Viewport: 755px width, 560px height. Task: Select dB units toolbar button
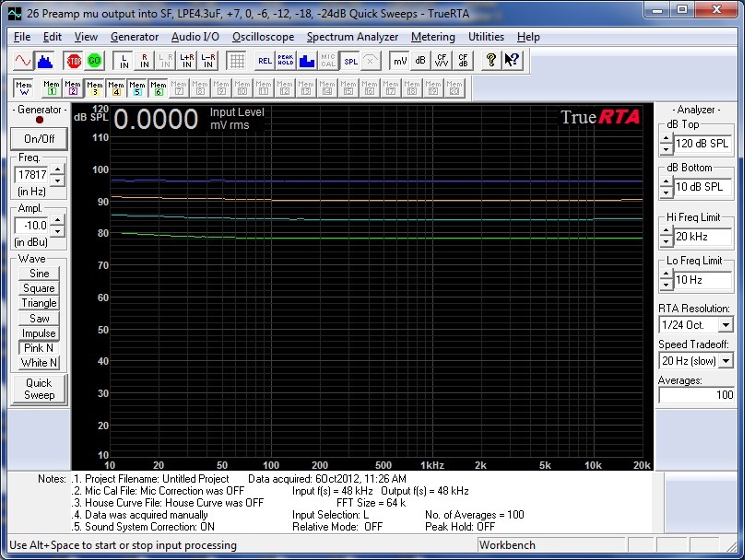point(420,61)
